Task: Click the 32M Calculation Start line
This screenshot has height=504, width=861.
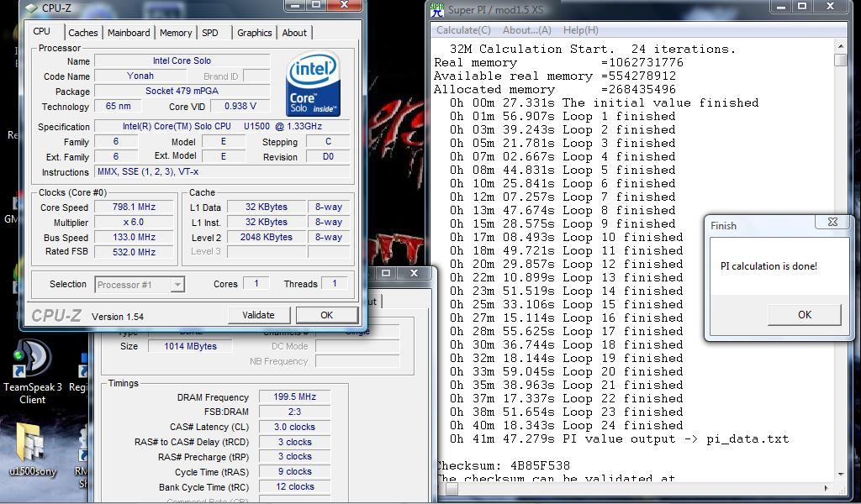Action: click(x=593, y=49)
